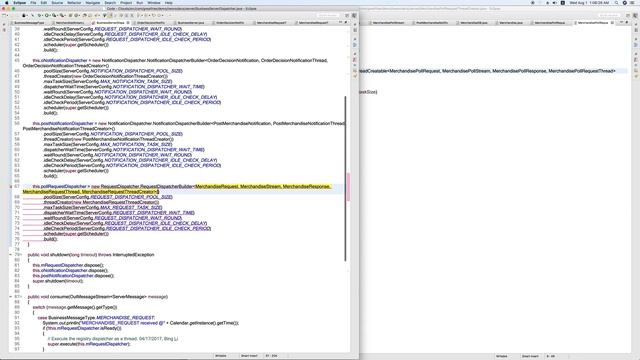
Task: Switch to PostMerchandiseNotific tab in back window
Action: click(x=432, y=23)
